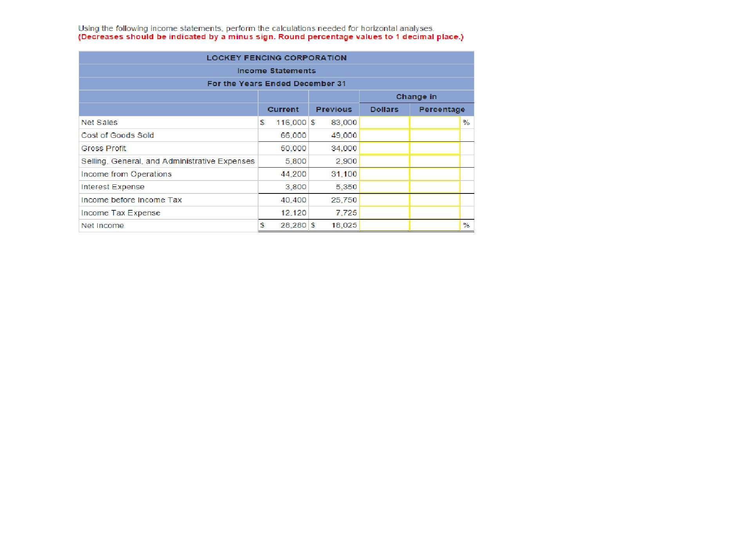Click the Net Sales row label
752x560 pixels.
tap(99, 122)
